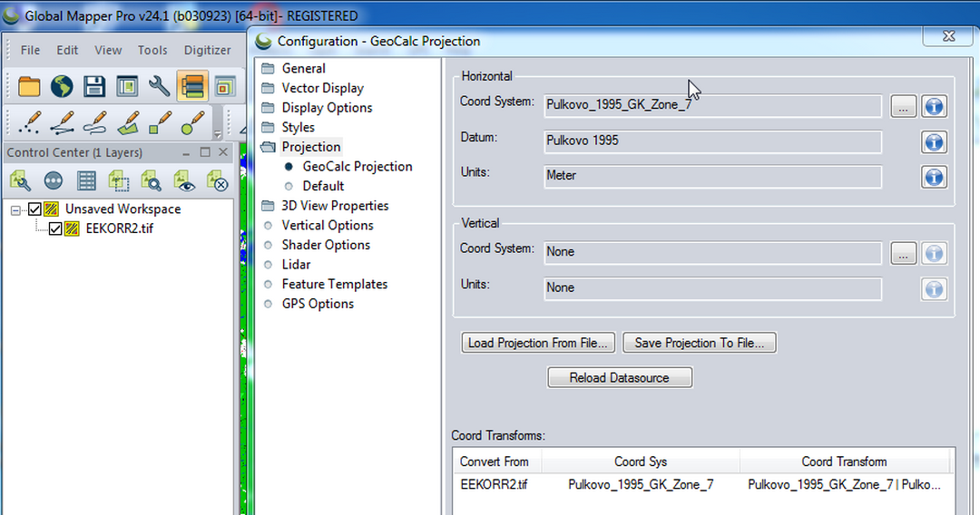Screen dimensions: 980x515
Task: Collapse the Unsaved Workspace tree node
Action: click(x=15, y=210)
